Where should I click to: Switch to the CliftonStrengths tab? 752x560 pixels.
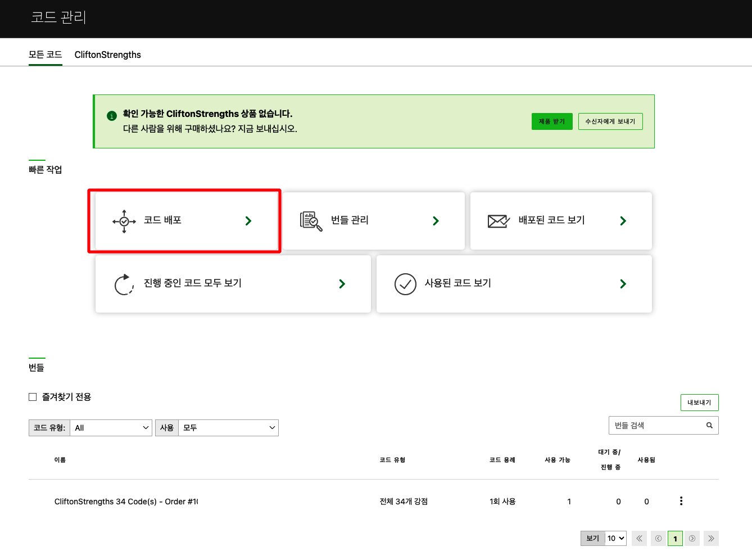pyautogui.click(x=108, y=55)
